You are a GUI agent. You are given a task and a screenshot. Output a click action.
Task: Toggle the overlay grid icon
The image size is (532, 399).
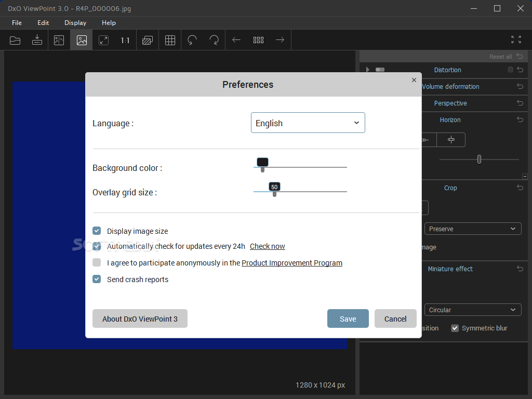point(170,41)
